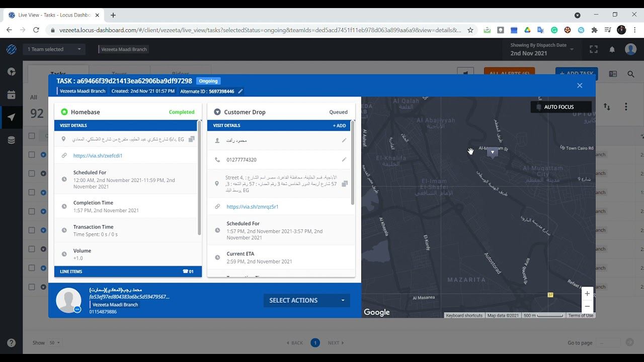The width and height of the screenshot is (644, 362).
Task: Click Homebase panel scrollbar
Action: pos(200,178)
